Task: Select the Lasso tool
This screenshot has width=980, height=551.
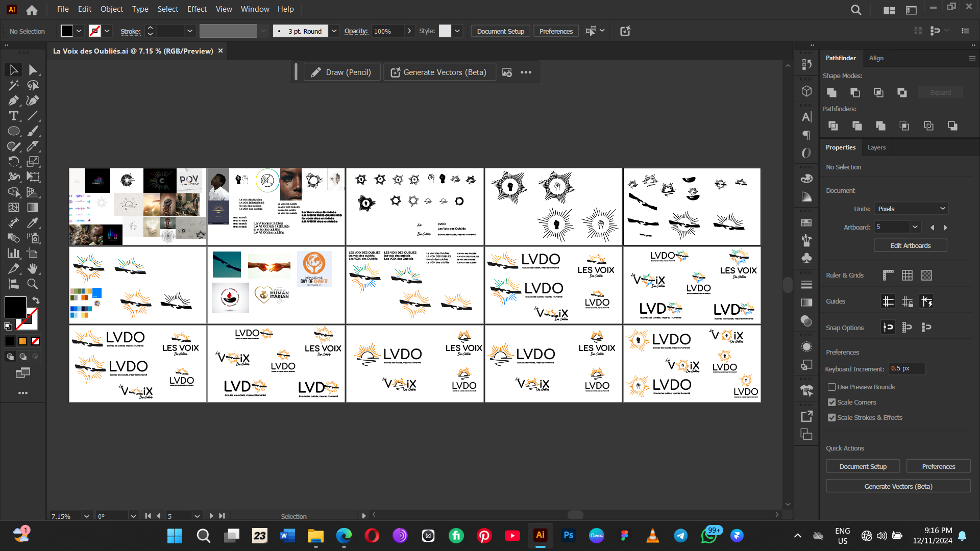Action: 33,85
